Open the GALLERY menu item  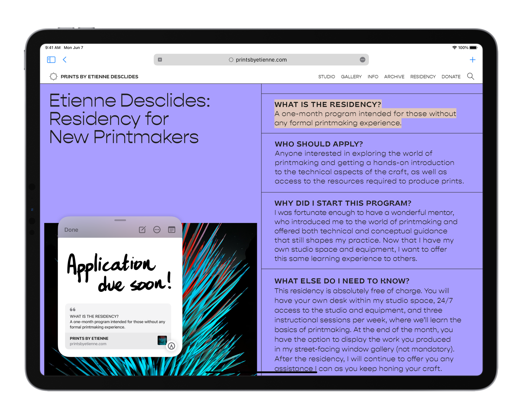click(351, 77)
